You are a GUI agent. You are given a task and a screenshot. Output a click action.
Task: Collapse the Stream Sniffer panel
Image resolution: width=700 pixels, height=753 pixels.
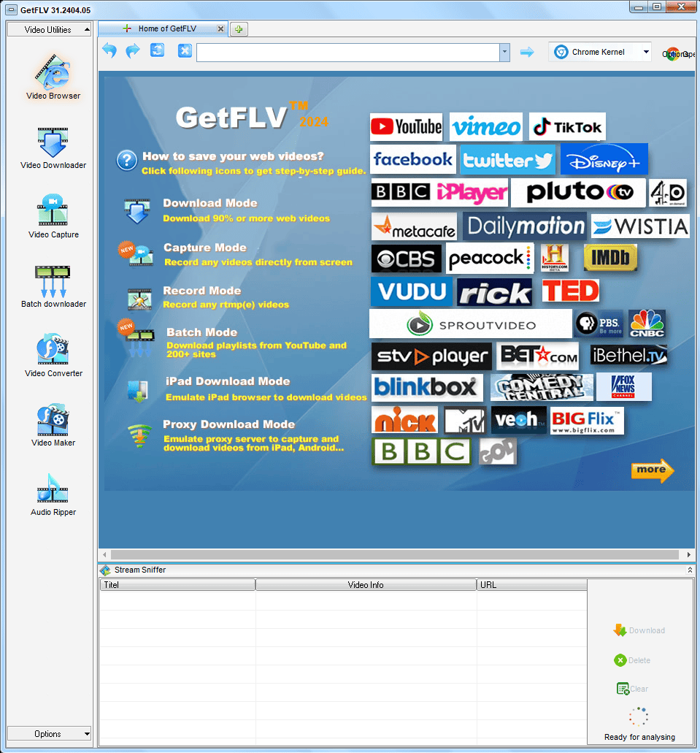coord(690,570)
